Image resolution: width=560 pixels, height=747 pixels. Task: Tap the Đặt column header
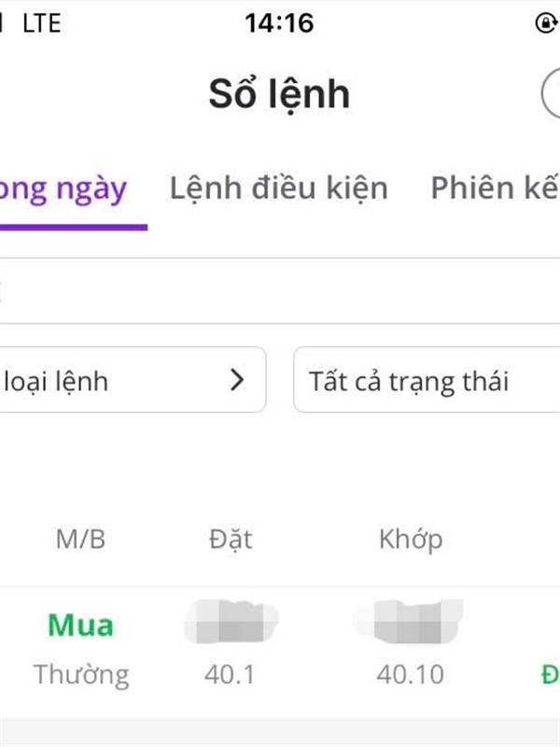pos(230,539)
